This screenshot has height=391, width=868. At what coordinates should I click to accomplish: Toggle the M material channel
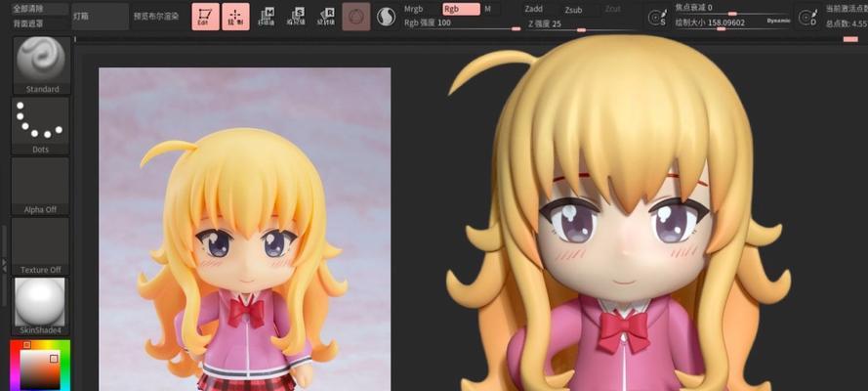coord(487,9)
